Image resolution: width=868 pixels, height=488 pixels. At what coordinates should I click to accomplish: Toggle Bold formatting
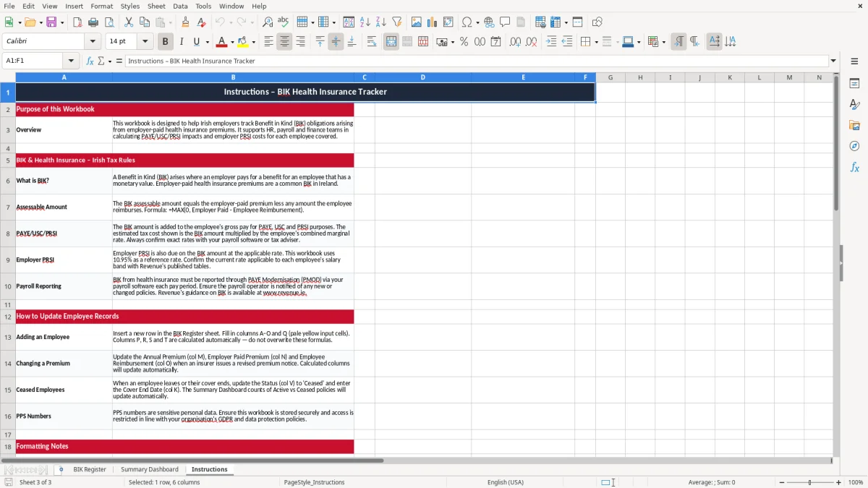(165, 42)
